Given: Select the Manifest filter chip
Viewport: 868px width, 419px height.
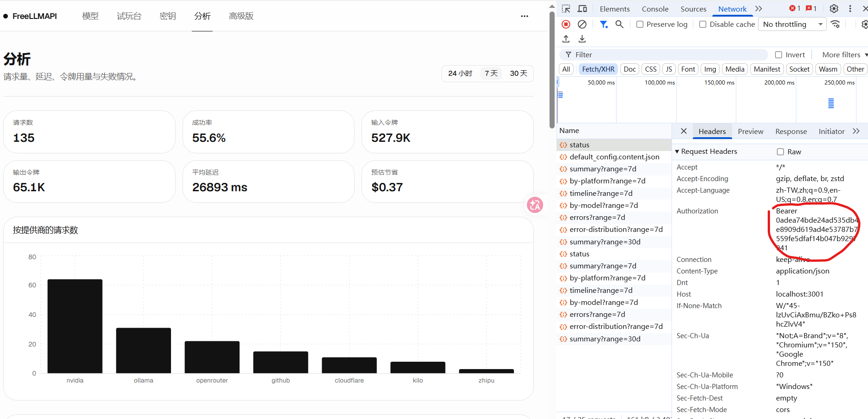Looking at the screenshot, I should coord(767,69).
